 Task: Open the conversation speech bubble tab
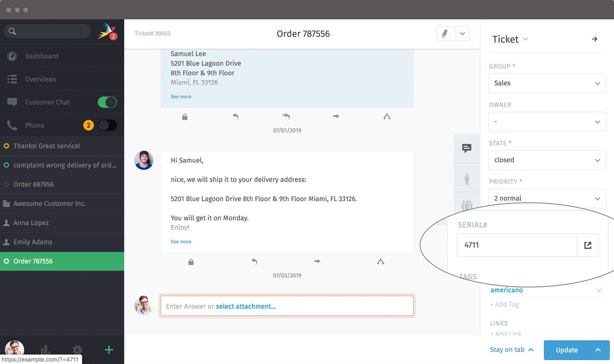[467, 148]
